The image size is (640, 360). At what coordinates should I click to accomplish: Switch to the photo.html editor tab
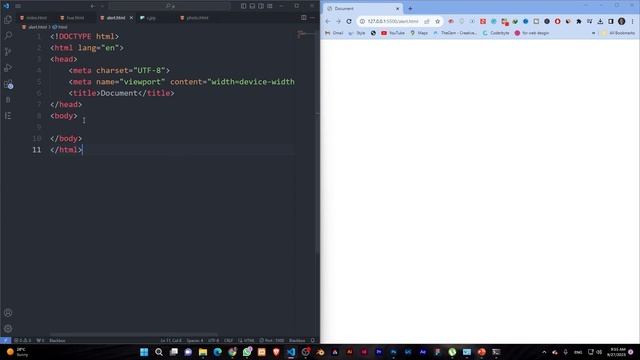(195, 18)
